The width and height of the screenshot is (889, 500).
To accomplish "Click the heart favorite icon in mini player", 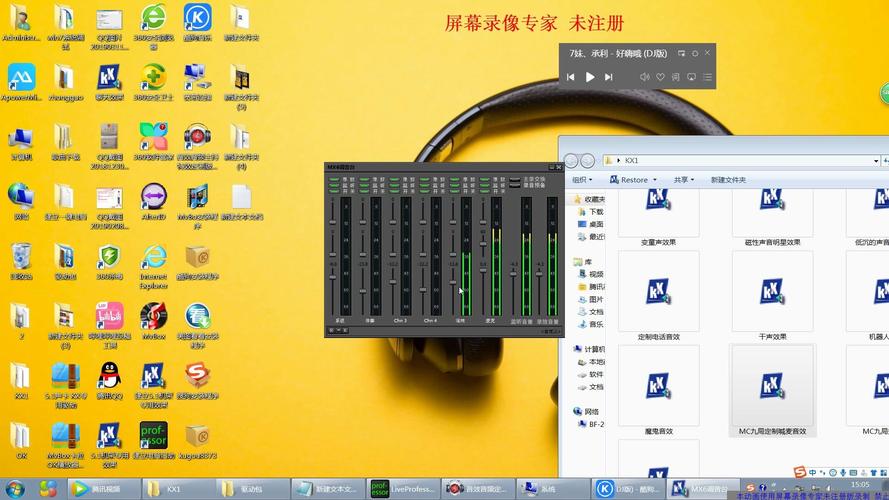I will [661, 77].
